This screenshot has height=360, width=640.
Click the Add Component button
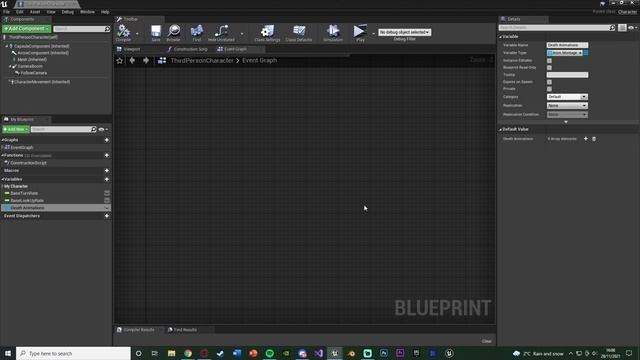click(x=27, y=29)
